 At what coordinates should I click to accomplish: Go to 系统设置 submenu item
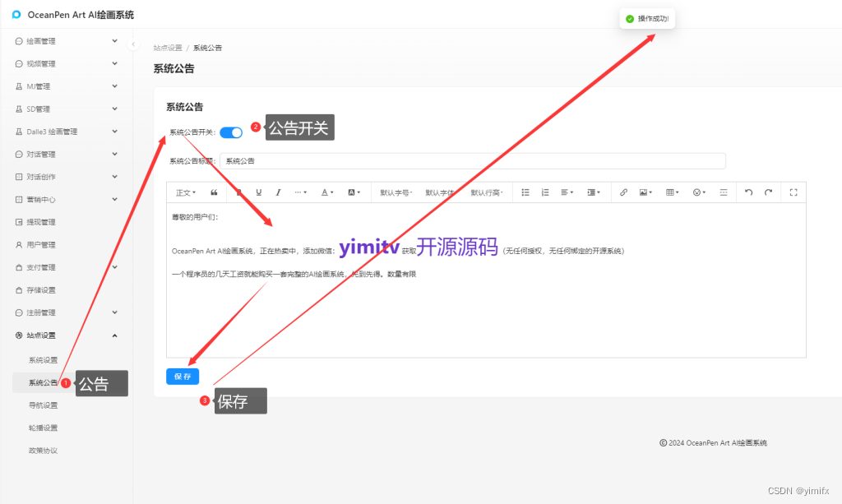pyautogui.click(x=43, y=360)
